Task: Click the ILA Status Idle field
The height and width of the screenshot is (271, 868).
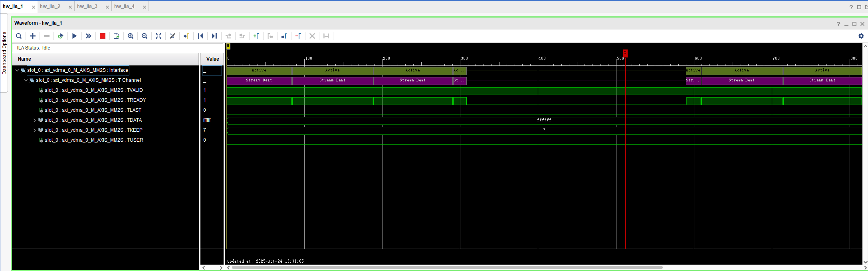Action: 117,48
